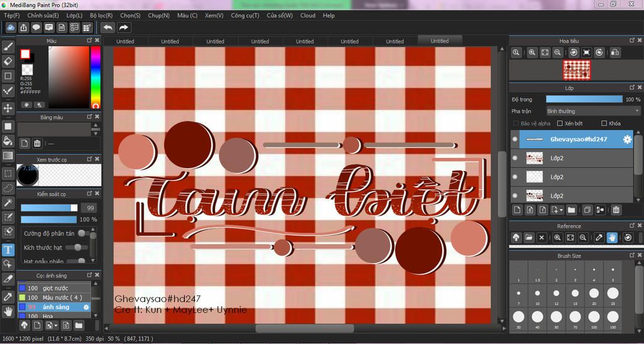Select the Eyedropper tool

pos(8,296)
